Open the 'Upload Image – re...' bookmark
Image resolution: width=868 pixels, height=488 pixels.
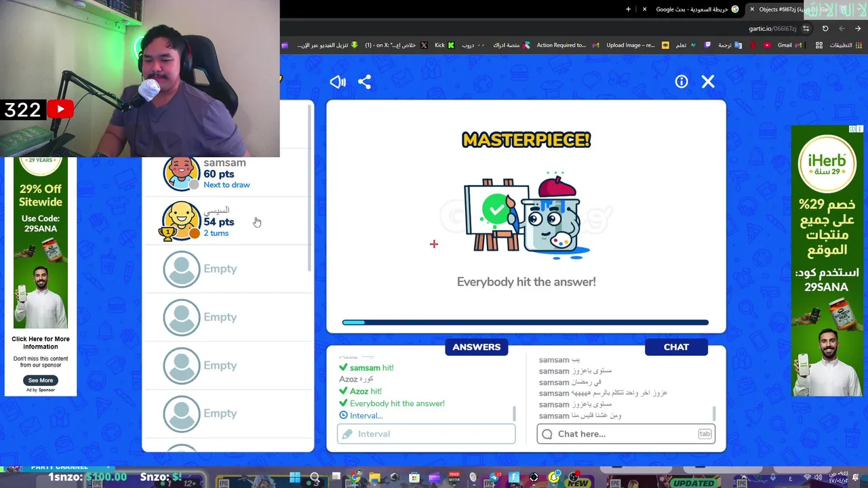(x=637, y=45)
